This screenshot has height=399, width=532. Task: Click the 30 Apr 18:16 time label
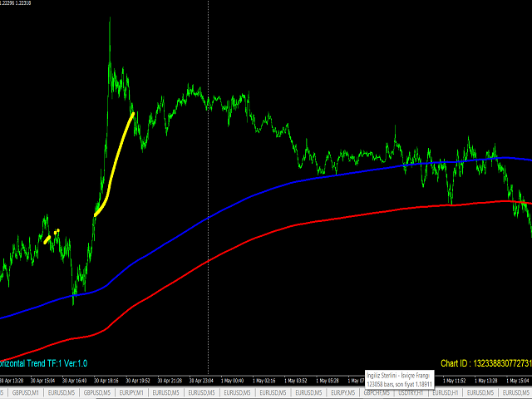(x=106, y=381)
